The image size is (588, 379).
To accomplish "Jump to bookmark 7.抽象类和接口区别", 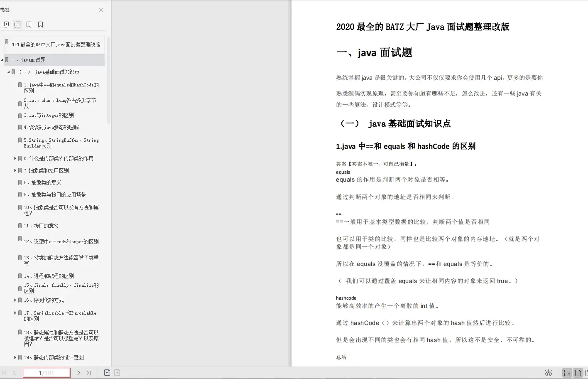I will tap(46, 170).
